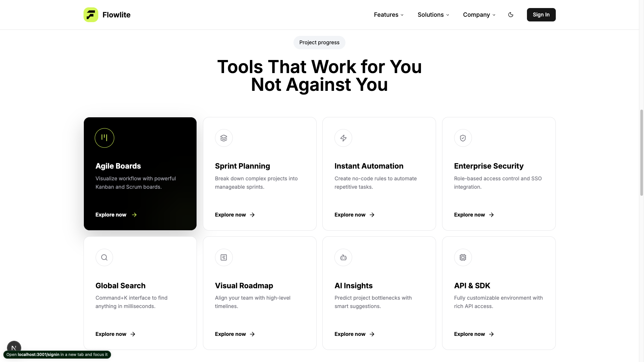Go to homepage via Flowlite brand name
644x362 pixels.
coord(116,15)
